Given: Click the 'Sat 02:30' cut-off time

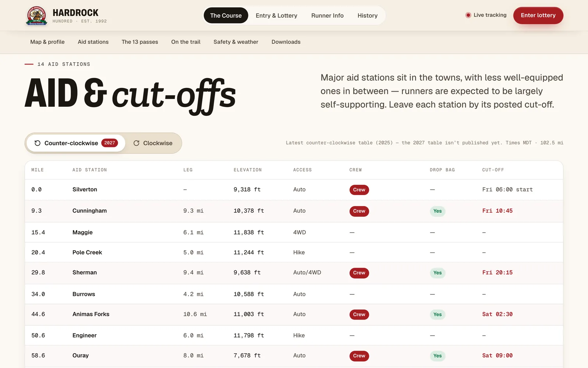Looking at the screenshot, I should tap(497, 314).
